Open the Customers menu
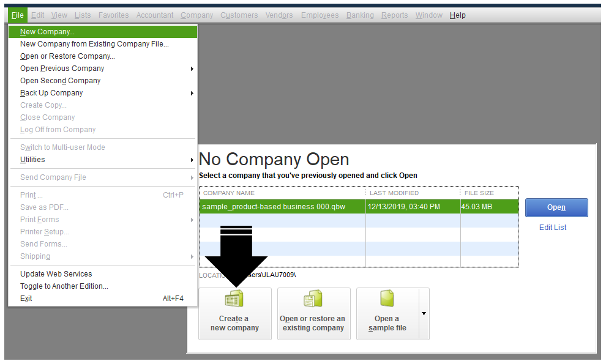This screenshot has height=364, width=606. 239,15
